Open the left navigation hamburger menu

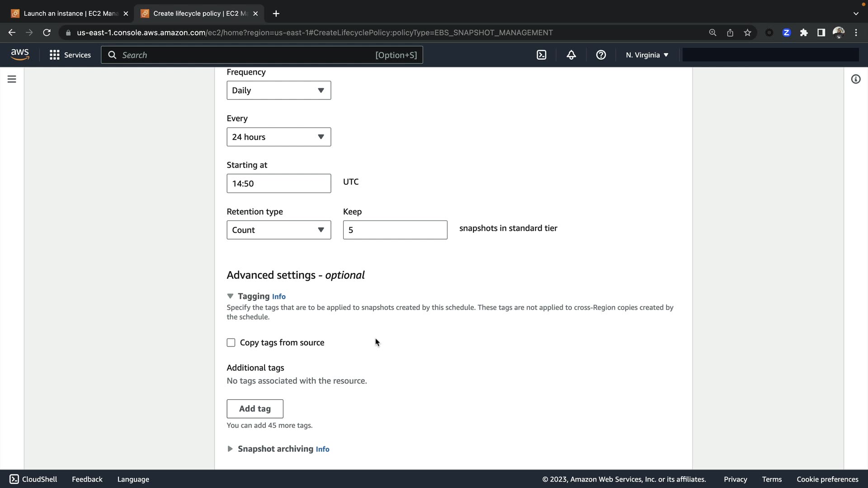click(12, 79)
